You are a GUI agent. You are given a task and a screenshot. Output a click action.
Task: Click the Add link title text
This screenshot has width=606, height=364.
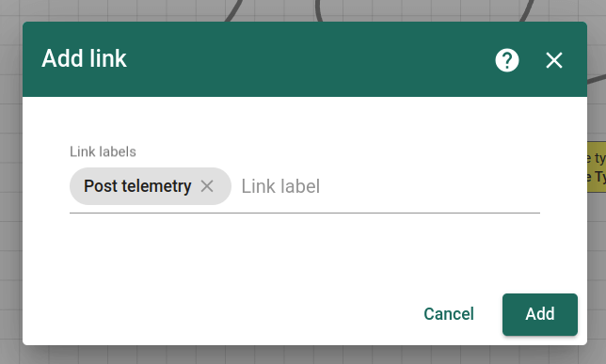pyautogui.click(x=85, y=58)
